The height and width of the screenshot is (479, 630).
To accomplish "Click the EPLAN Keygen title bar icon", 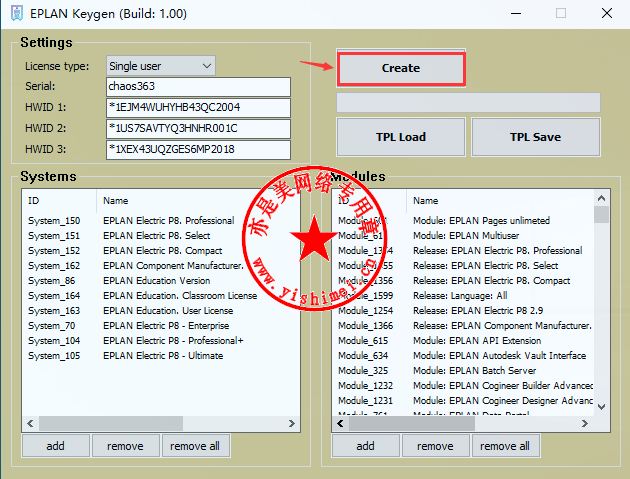I will point(16,13).
